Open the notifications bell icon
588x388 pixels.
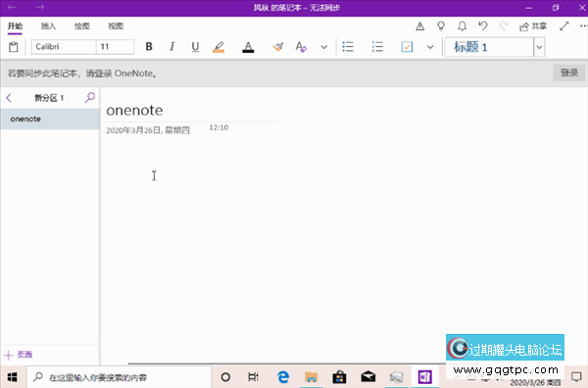pyautogui.click(x=462, y=26)
